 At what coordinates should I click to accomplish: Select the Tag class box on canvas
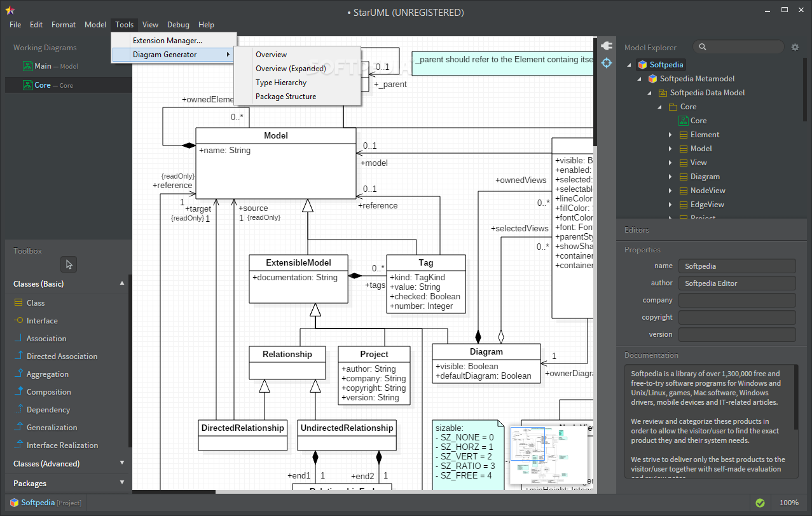tap(426, 283)
